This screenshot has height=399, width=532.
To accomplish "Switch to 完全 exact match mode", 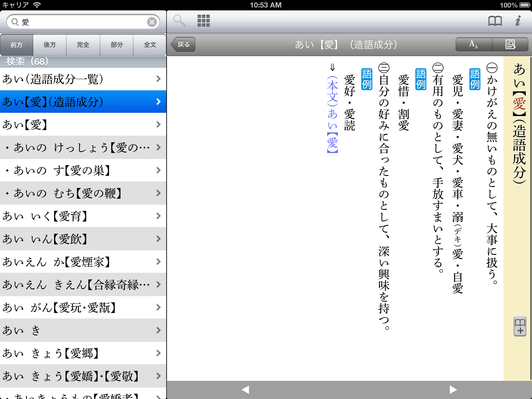I will [83, 45].
